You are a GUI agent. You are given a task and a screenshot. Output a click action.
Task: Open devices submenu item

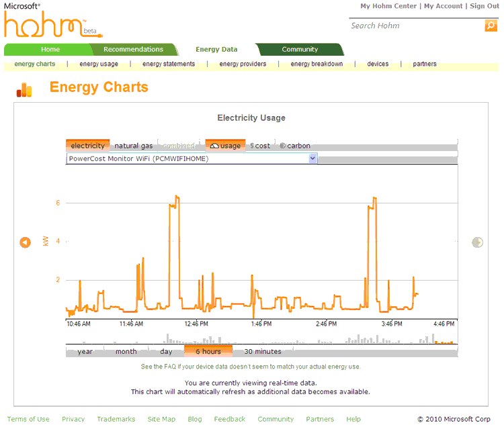[378, 64]
